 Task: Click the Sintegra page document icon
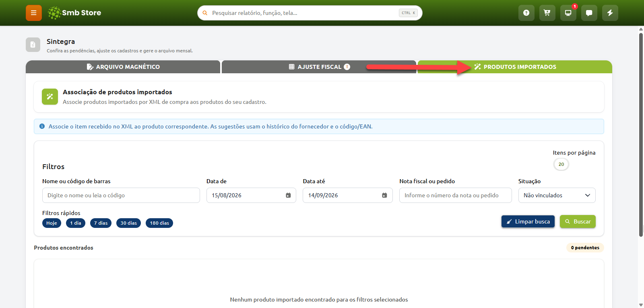click(33, 45)
